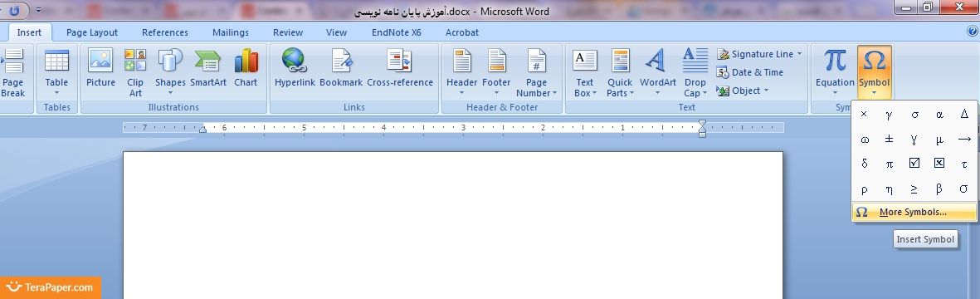Insert the plus-minus ± symbol

pos(889,140)
